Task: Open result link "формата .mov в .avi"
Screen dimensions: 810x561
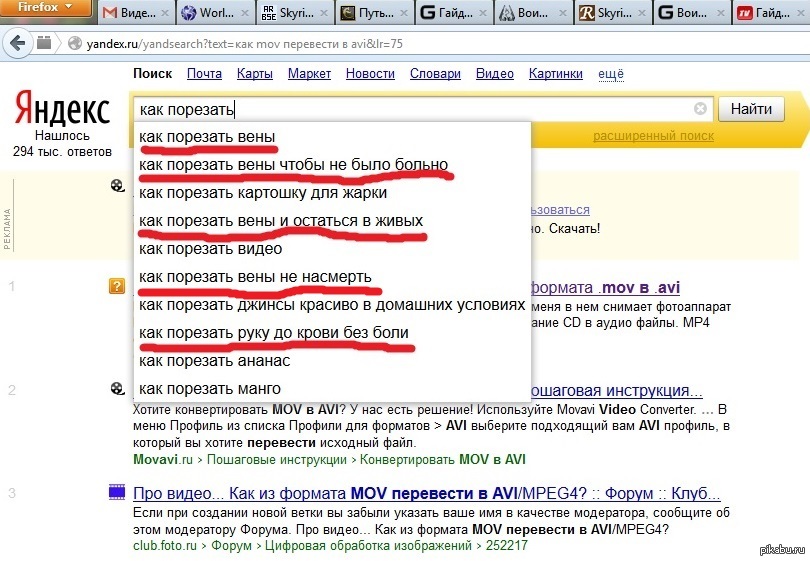Action: point(605,287)
